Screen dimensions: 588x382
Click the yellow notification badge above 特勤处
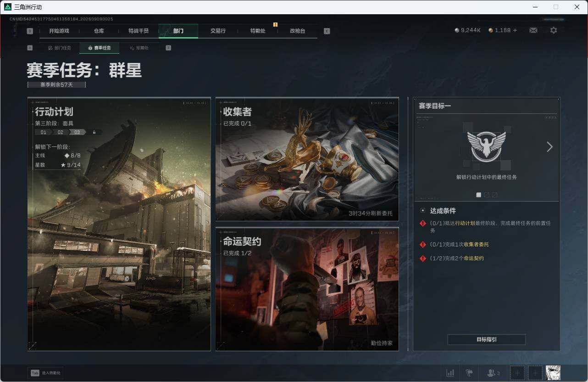click(275, 24)
